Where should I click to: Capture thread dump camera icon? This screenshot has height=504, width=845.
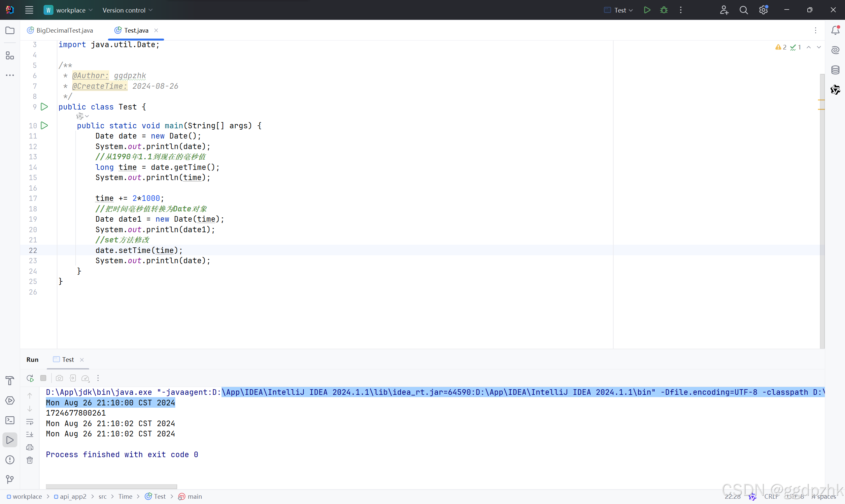point(59,378)
